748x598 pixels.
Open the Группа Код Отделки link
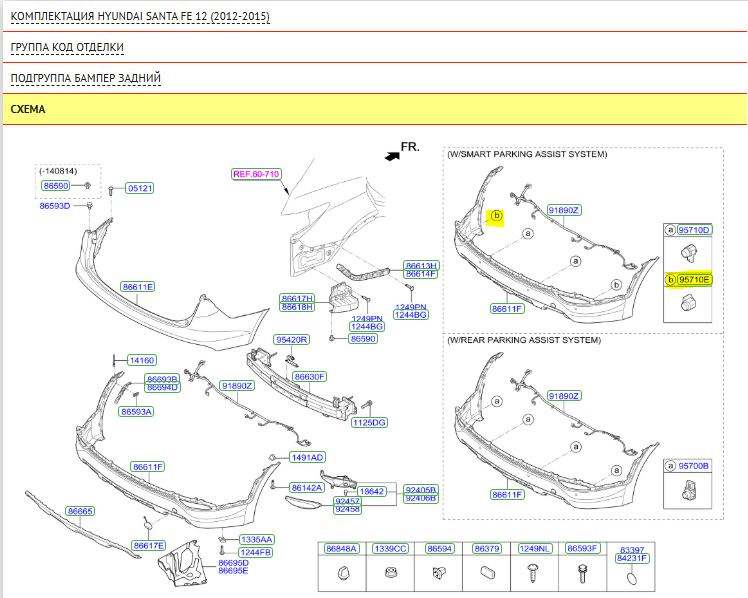click(x=67, y=47)
